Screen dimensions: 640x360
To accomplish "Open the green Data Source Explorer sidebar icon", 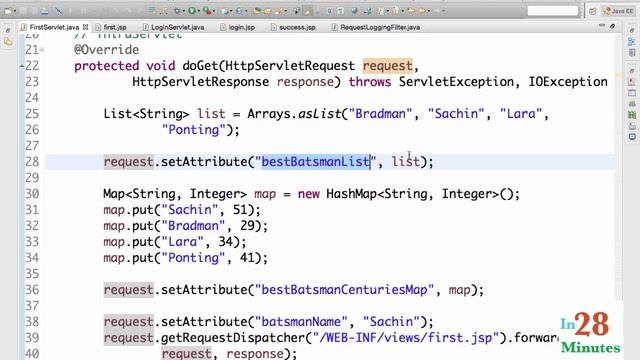I will [x=632, y=115].
